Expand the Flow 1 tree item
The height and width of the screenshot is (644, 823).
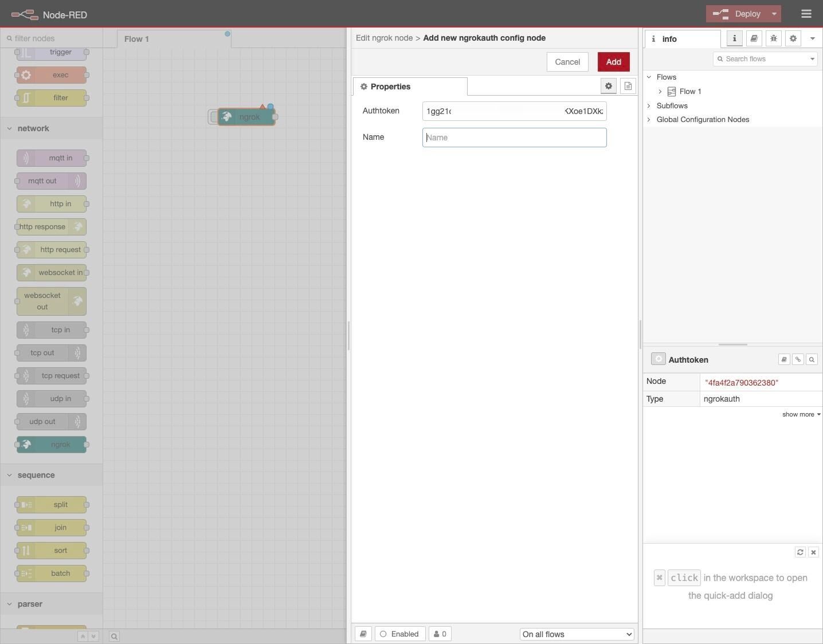tap(660, 91)
